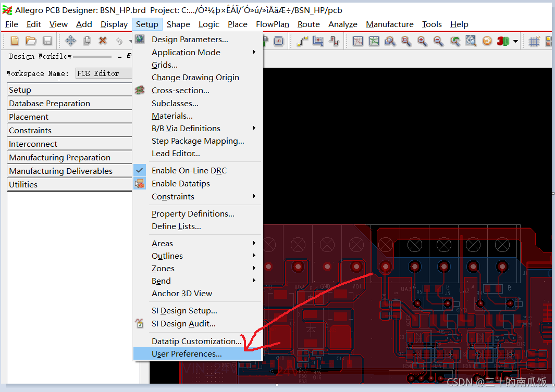555x392 pixels.
Task: Open the Edit menu
Action: point(34,24)
